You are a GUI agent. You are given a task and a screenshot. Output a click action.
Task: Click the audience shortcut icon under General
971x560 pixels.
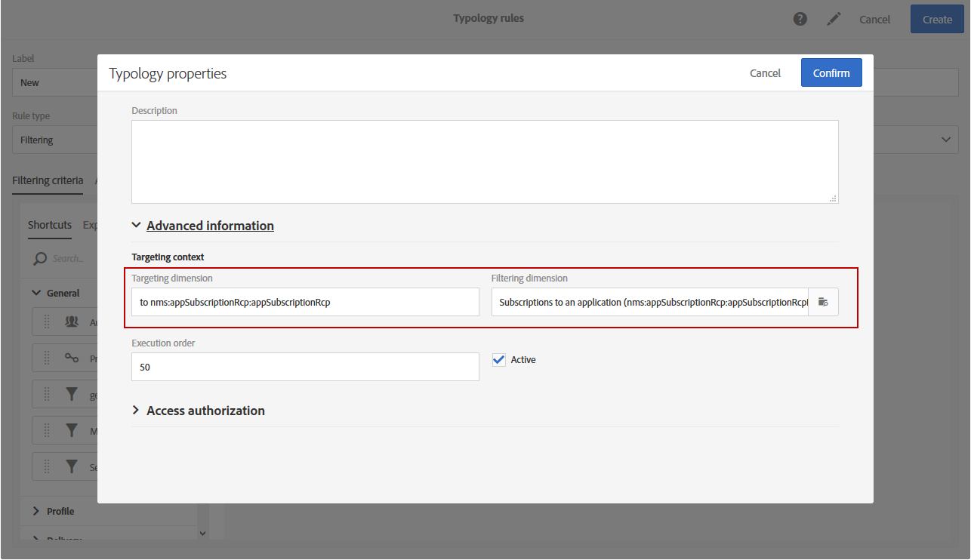point(72,322)
